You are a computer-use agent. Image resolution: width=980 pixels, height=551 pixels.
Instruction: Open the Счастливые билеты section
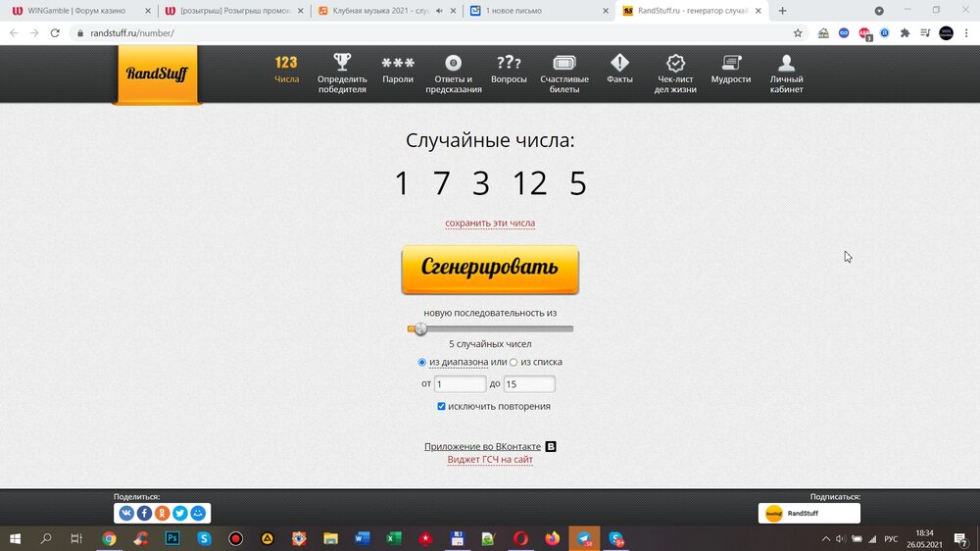click(x=564, y=73)
